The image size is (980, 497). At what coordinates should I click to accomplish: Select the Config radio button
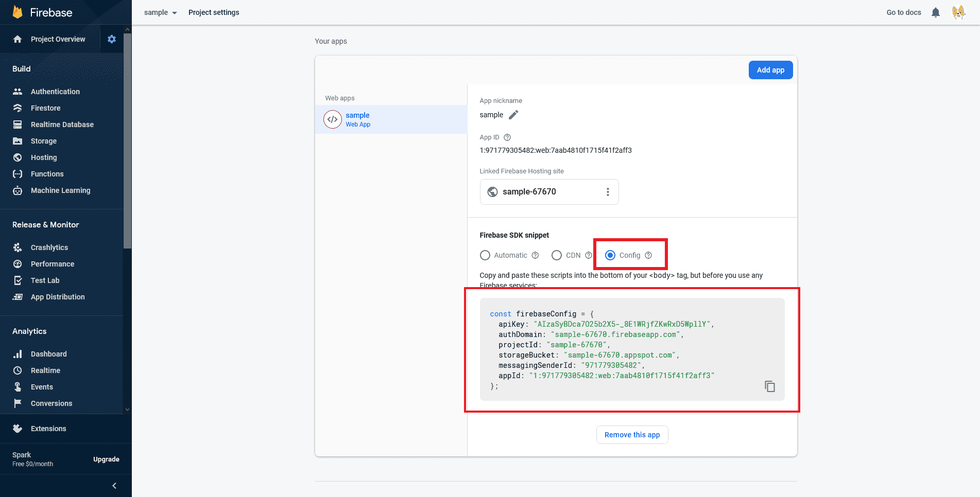tap(610, 255)
